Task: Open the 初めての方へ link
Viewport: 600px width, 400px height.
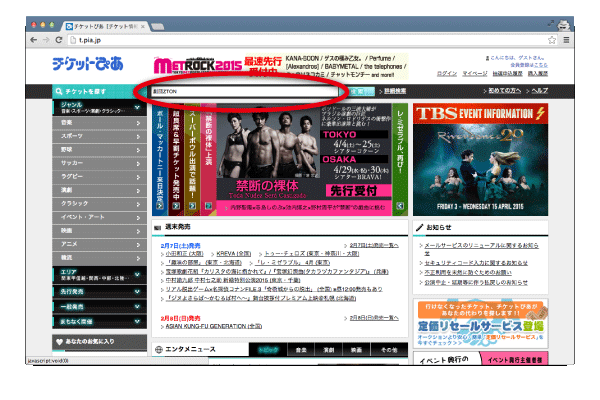Action: [504, 91]
